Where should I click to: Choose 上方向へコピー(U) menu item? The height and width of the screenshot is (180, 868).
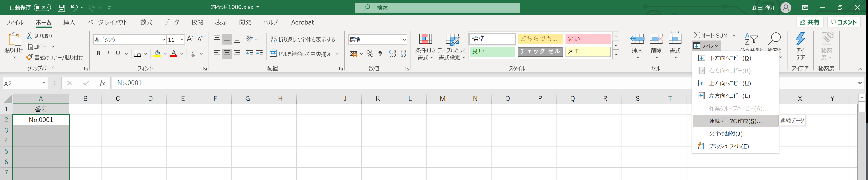coord(735,83)
